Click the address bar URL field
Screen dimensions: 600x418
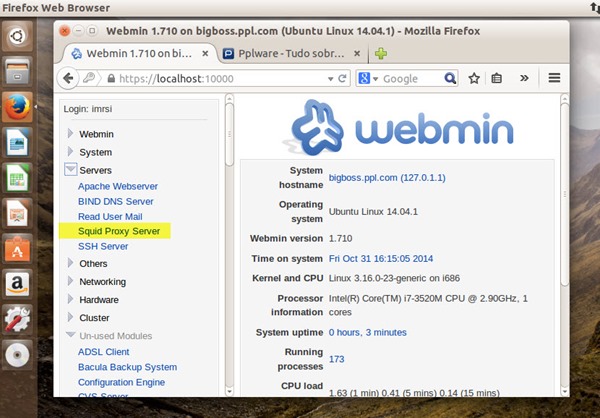(x=222, y=79)
